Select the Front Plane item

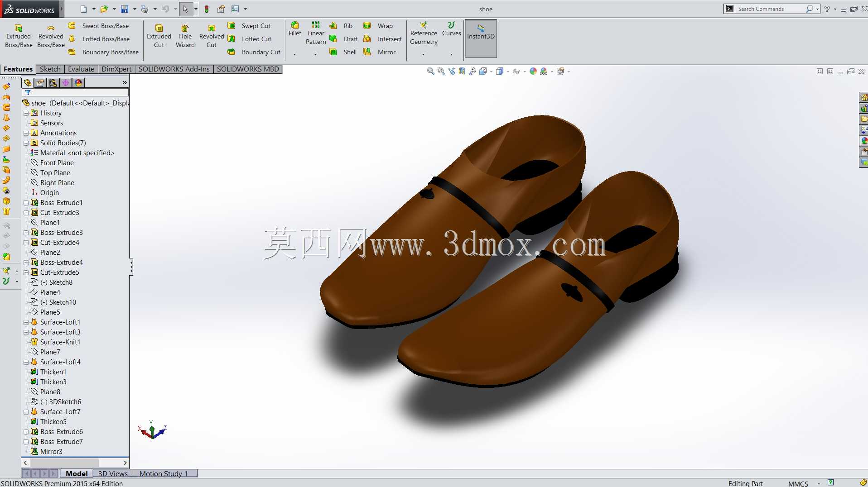(x=52, y=163)
